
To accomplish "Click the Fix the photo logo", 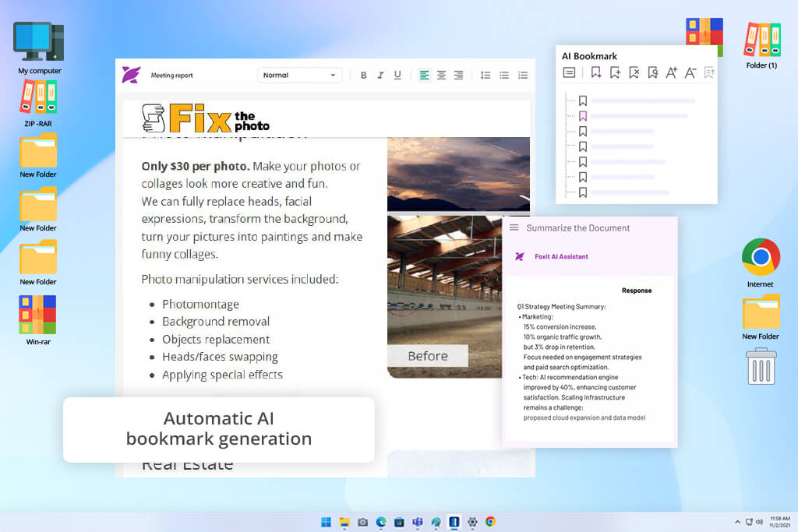I will pyautogui.click(x=206, y=118).
